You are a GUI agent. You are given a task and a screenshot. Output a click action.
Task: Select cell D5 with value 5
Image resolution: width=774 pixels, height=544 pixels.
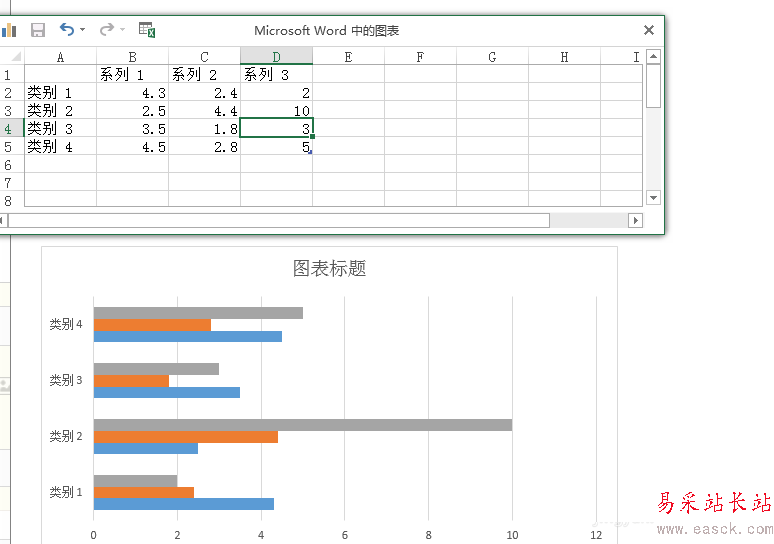pos(276,147)
